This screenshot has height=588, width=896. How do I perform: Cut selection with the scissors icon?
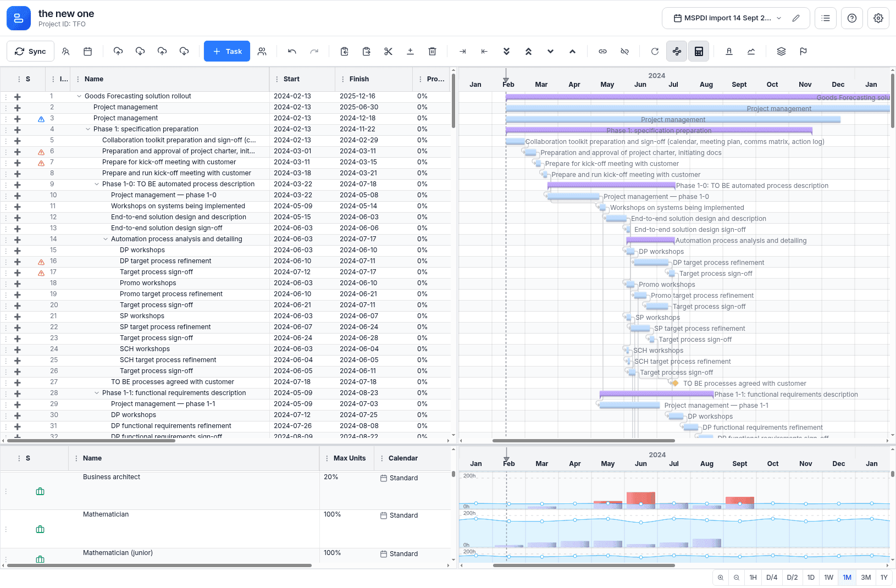click(389, 51)
